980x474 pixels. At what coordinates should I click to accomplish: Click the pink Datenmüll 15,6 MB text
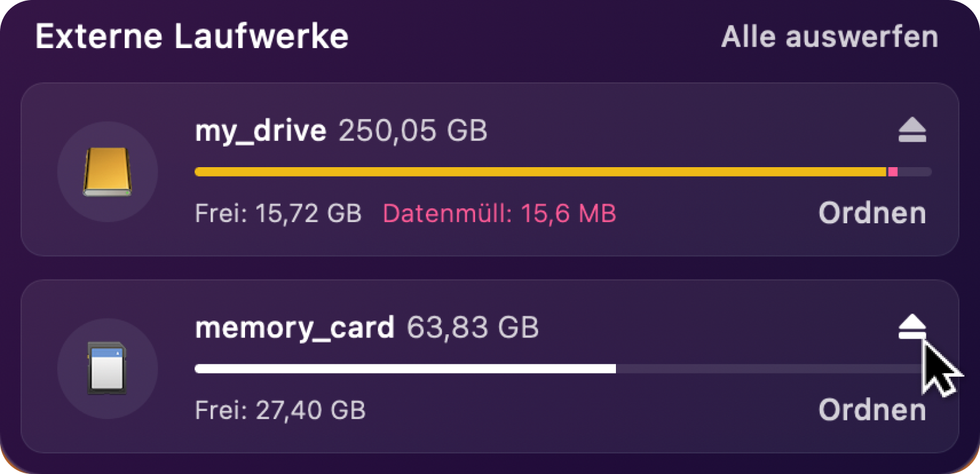pyautogui.click(x=499, y=213)
